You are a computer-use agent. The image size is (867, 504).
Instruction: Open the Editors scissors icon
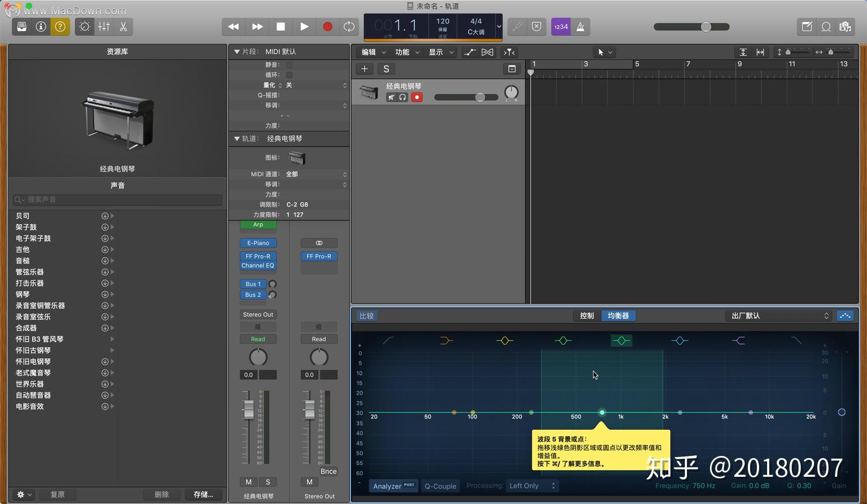coord(123,27)
